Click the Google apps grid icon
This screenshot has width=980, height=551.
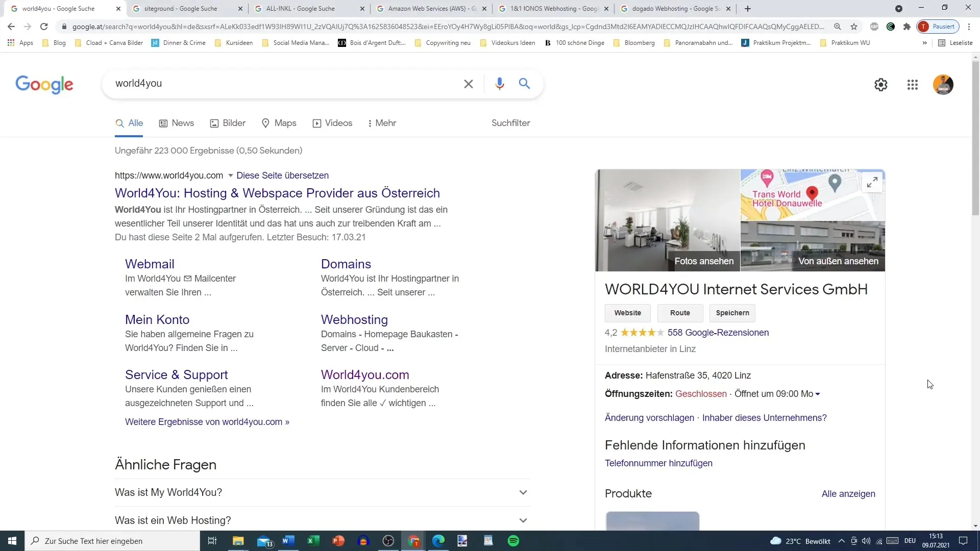click(913, 83)
